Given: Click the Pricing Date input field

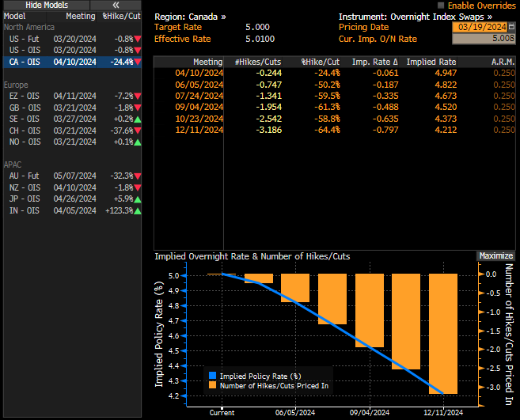Looking at the screenshot, I should point(478,27).
